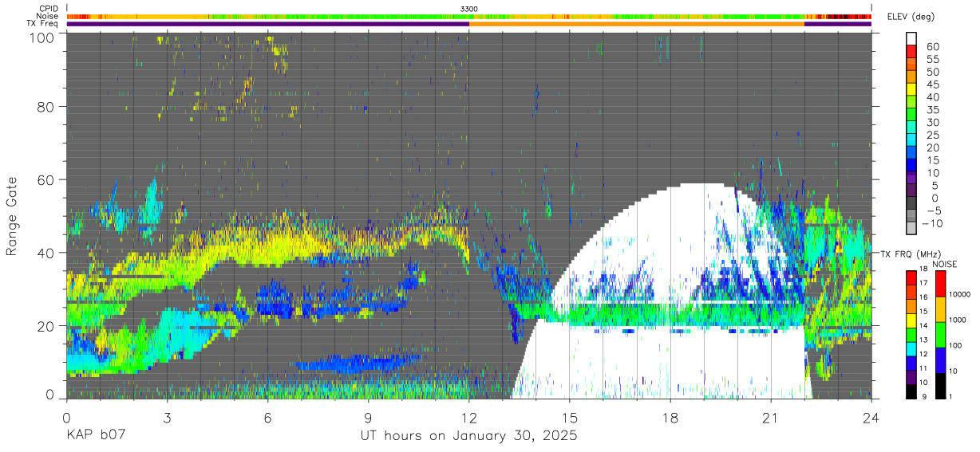Click the 3 tick on the UT hours axis

pos(167,417)
